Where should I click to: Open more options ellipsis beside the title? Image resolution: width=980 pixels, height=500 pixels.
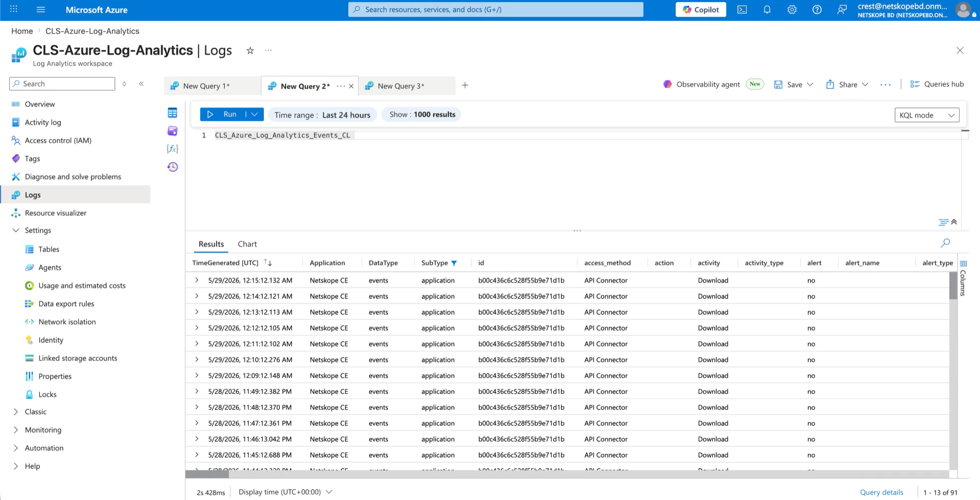(268, 51)
